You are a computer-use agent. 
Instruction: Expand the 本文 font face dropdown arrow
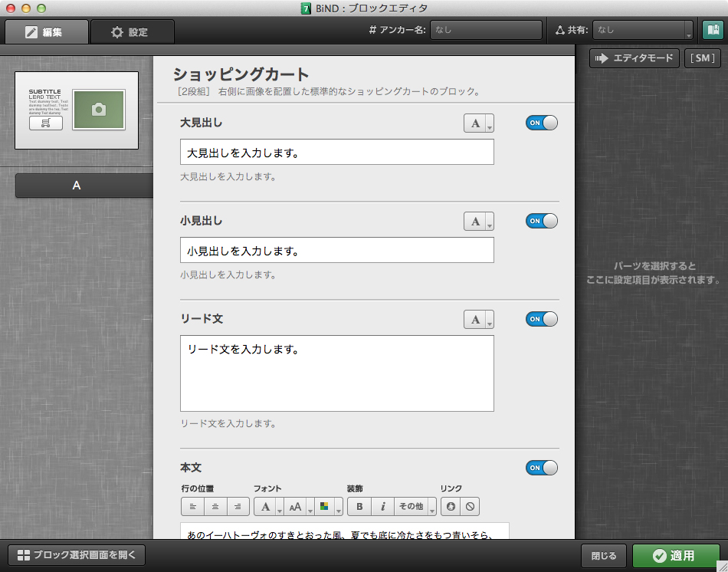[280, 507]
